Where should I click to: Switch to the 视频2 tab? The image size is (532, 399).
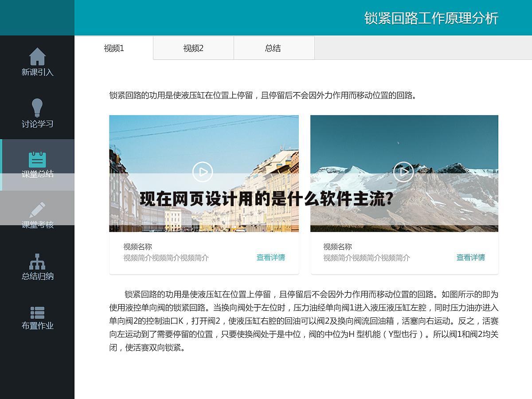pos(193,48)
